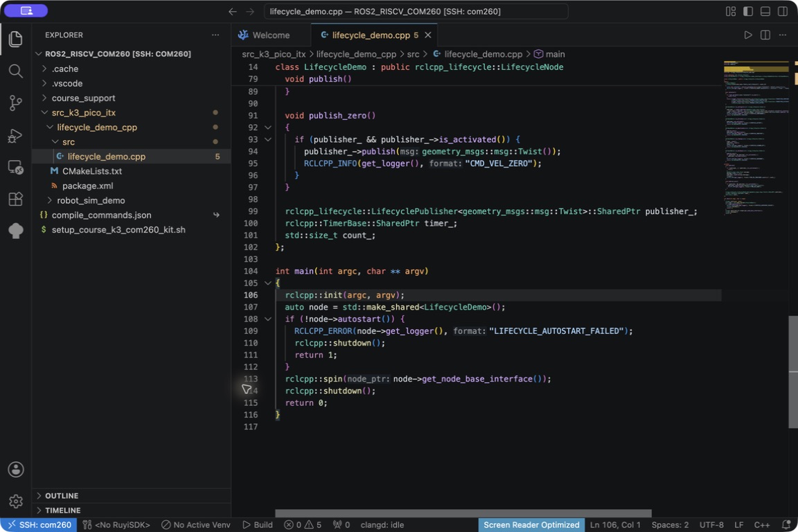Open compile_commands.json file
Viewport: 798px width, 532px height.
tap(132, 215)
